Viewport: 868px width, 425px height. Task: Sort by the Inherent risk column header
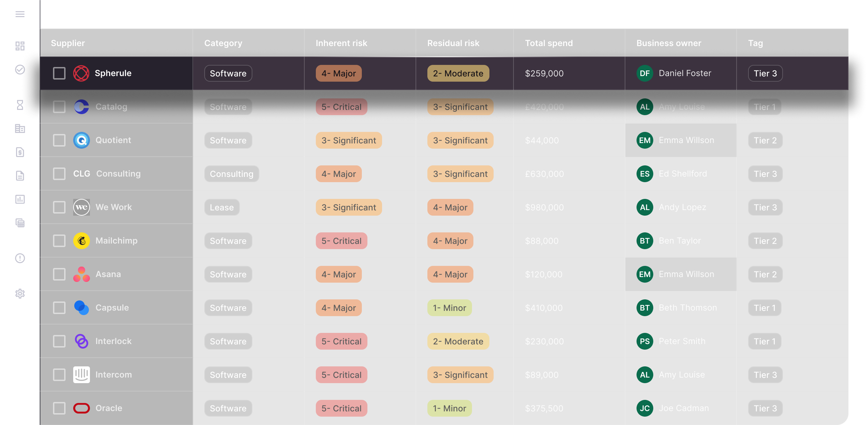point(341,43)
